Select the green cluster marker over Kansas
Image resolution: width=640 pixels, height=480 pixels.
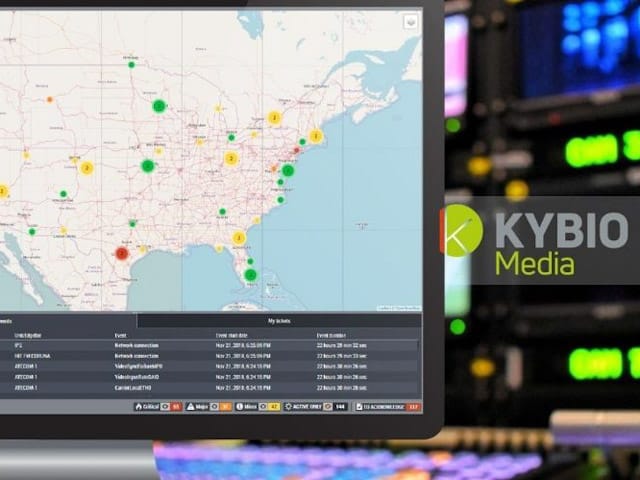click(x=147, y=166)
